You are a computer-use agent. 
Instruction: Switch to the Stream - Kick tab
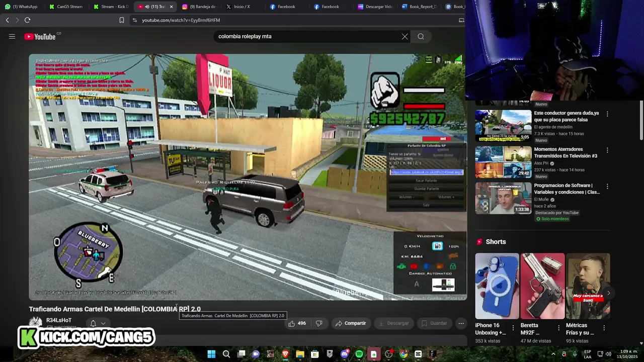[x=111, y=7]
